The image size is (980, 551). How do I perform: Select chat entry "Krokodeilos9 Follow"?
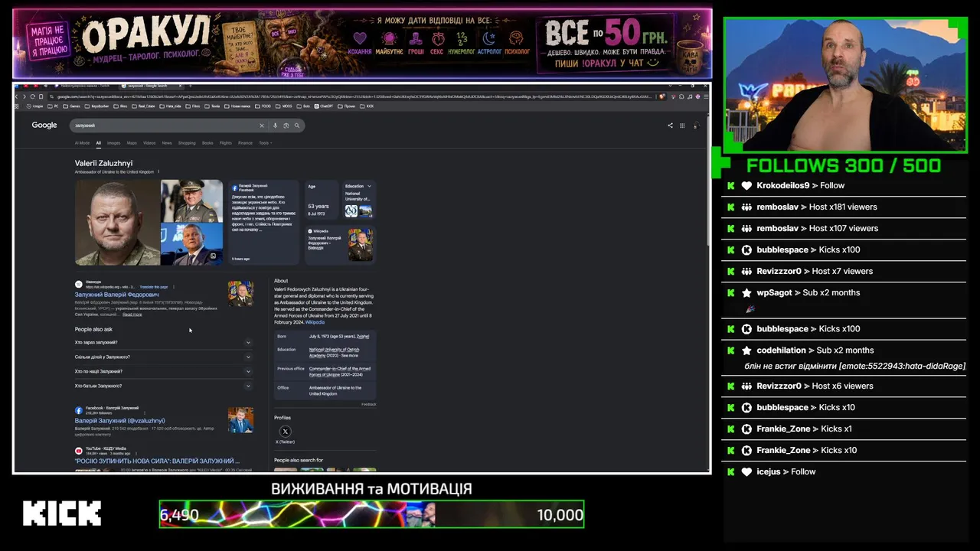[x=844, y=185]
